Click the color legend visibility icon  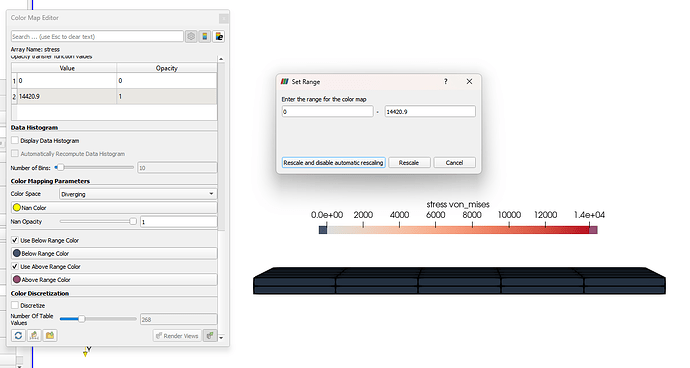coord(205,37)
